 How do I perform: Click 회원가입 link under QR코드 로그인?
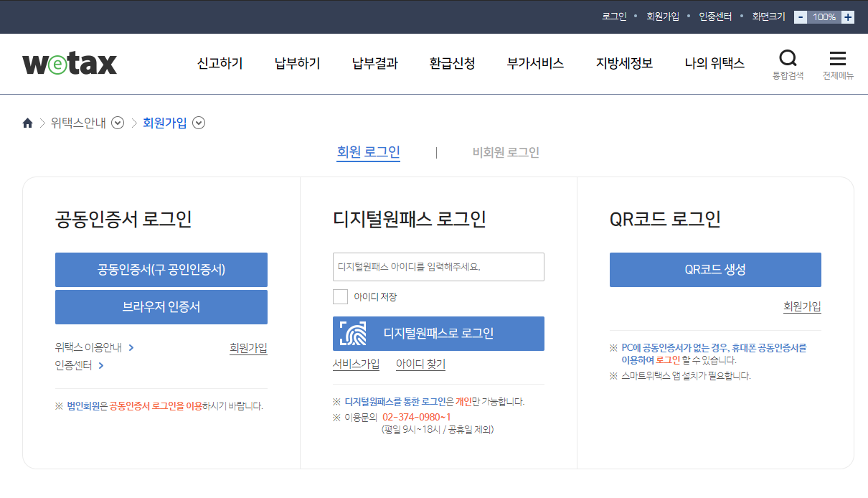[802, 306]
